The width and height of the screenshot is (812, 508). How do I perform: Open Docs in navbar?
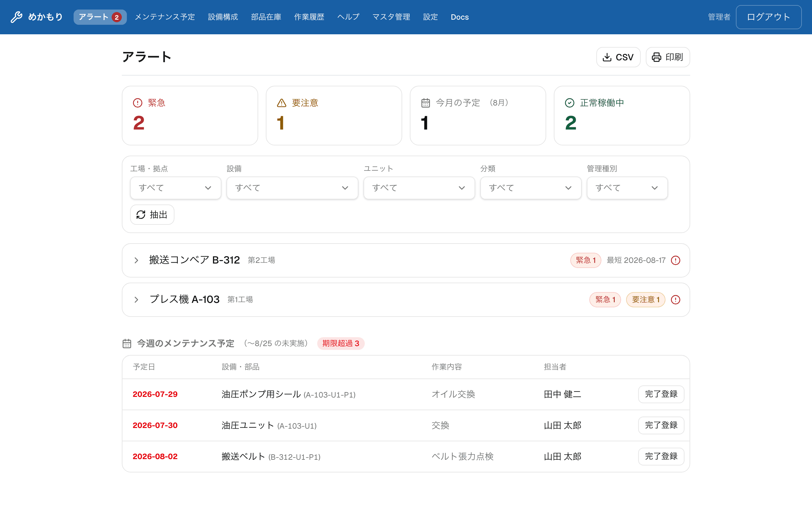(x=460, y=17)
